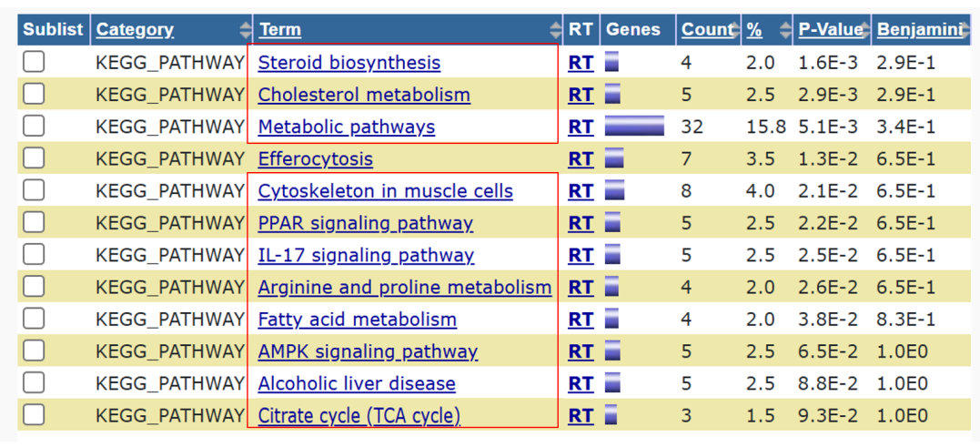
Task: Sort using the Term column arrows
Action: click(x=555, y=29)
